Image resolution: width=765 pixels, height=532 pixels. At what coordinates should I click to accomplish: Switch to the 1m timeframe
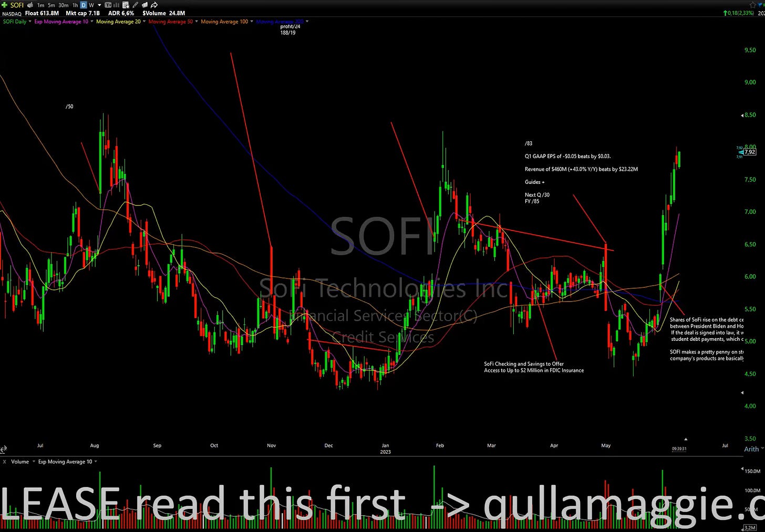40,5
